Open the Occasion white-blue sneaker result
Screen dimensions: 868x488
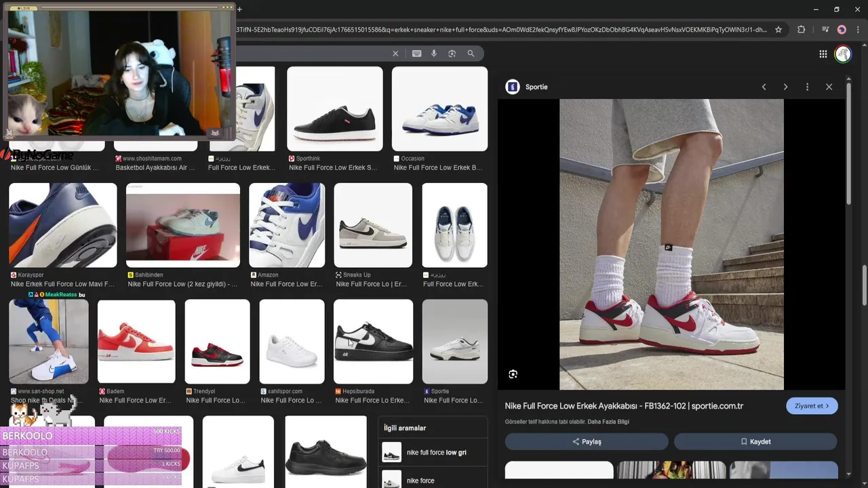tap(439, 108)
